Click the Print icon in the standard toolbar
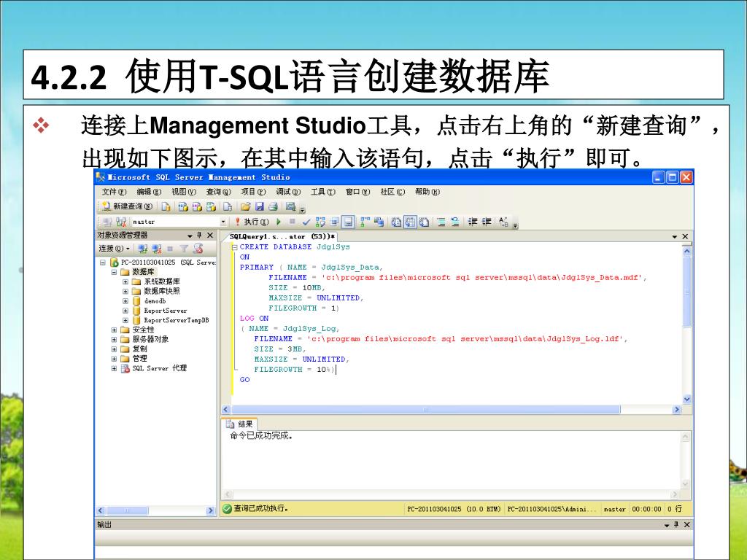747x560 pixels. click(x=273, y=206)
